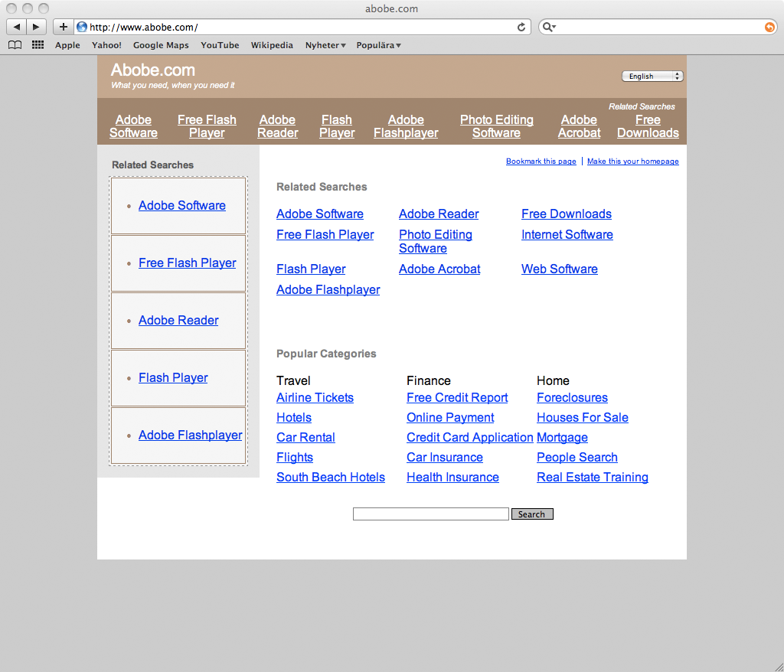Click the magnifier icon in search field
784x672 pixels.
point(548,27)
